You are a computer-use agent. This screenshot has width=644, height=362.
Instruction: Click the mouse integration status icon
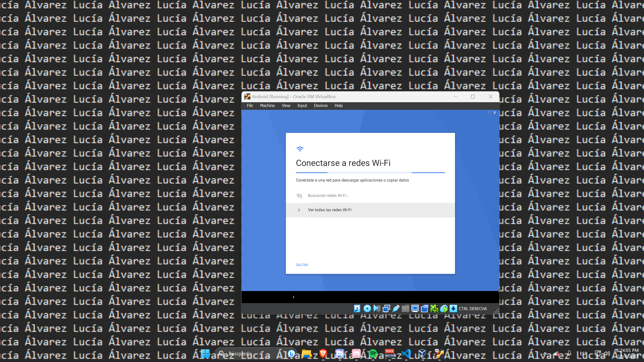[x=444, y=308]
